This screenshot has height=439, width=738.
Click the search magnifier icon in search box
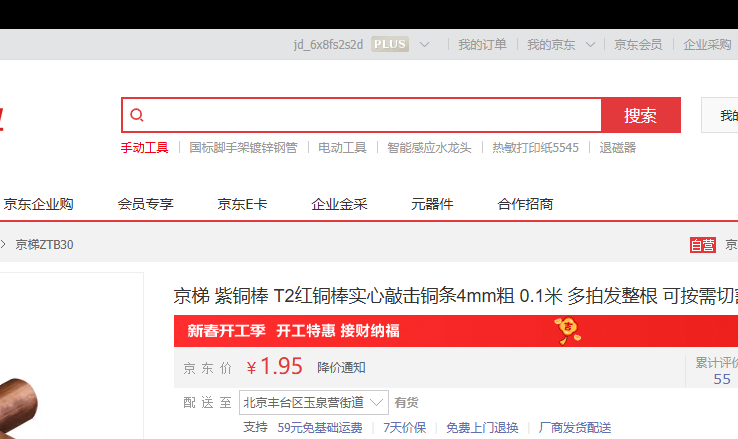[137, 115]
